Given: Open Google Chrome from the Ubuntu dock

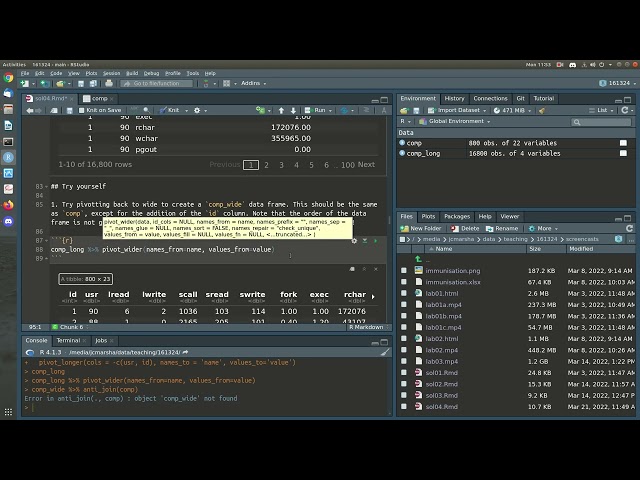Looking at the screenshot, I should point(9,77).
